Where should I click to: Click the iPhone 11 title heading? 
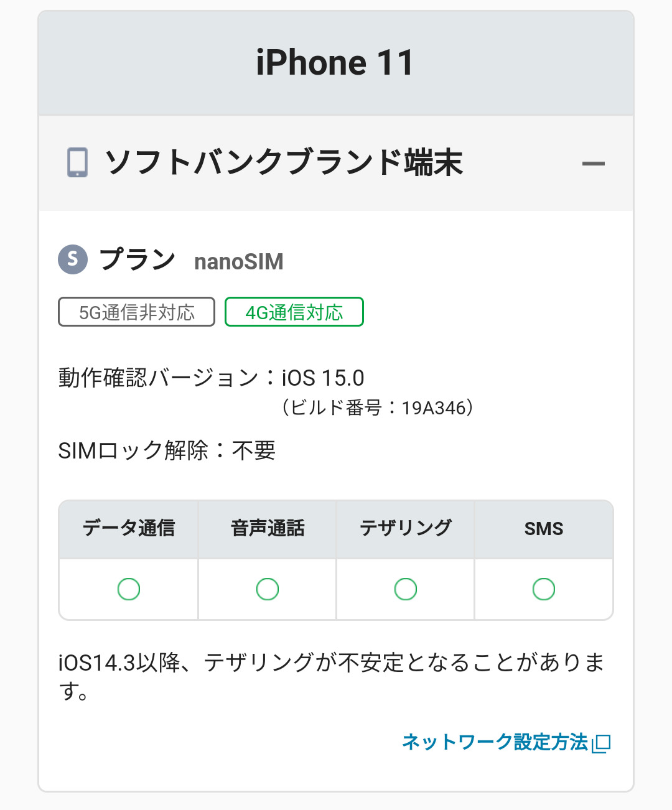335,63
